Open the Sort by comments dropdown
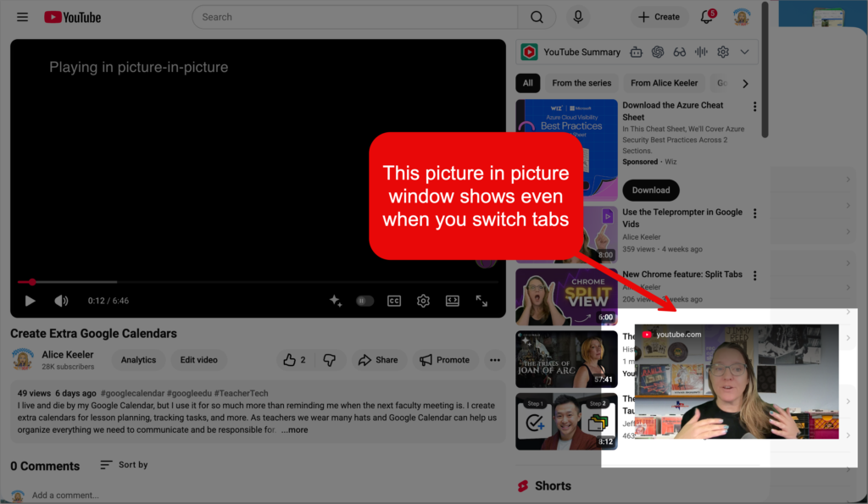The image size is (868, 504). point(124,465)
